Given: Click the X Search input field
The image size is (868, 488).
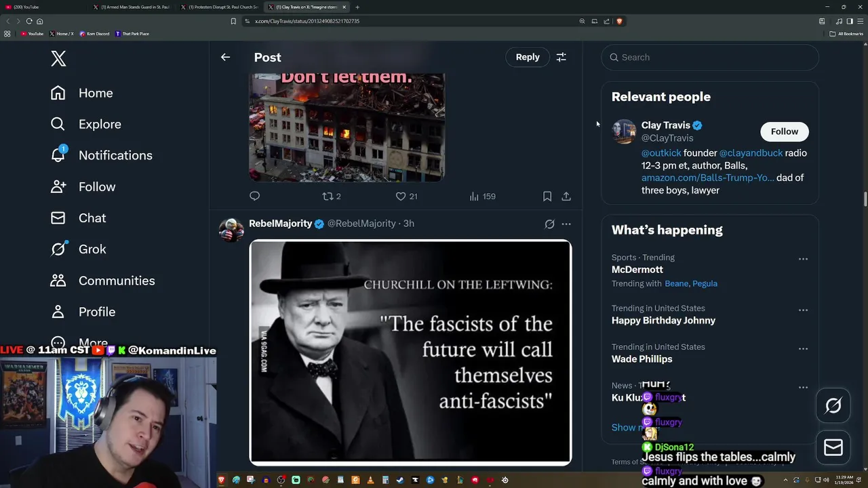Looking at the screenshot, I should click(710, 58).
